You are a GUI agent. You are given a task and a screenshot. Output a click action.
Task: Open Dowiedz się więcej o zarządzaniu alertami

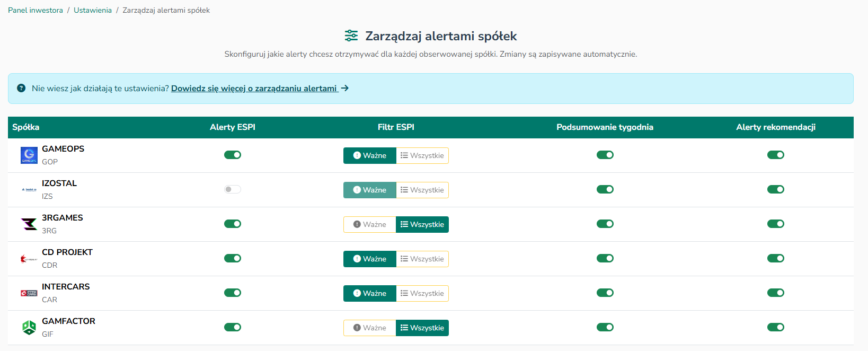coord(254,88)
